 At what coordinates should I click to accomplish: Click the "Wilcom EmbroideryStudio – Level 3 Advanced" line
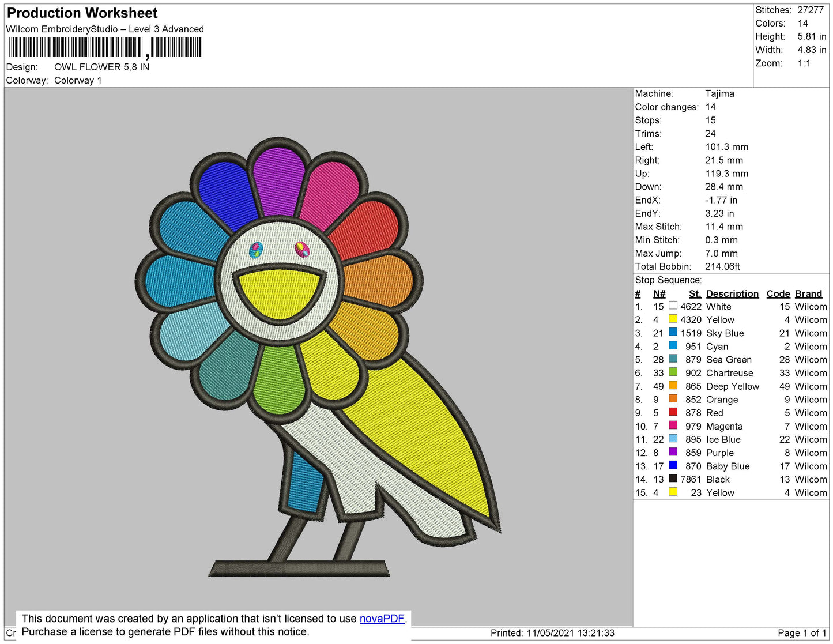[x=105, y=29]
